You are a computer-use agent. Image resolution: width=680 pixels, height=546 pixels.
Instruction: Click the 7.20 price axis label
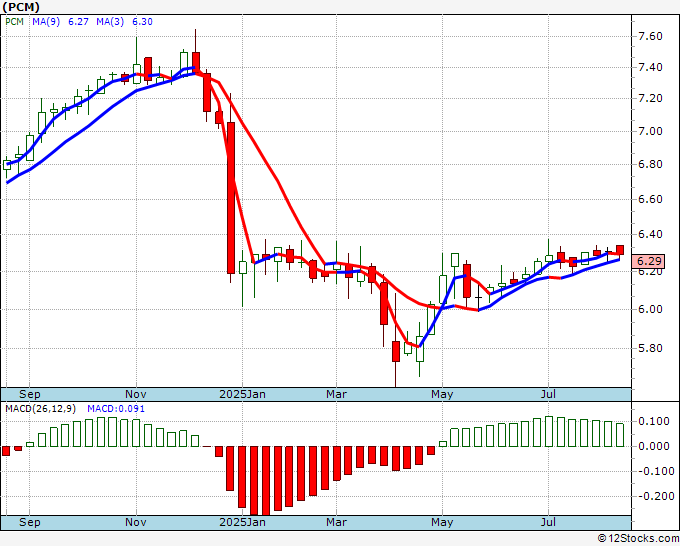coord(650,98)
